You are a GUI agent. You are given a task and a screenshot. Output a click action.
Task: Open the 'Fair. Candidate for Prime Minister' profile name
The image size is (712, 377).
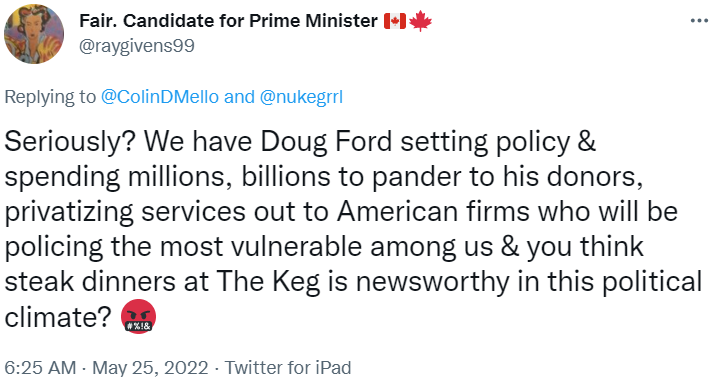point(228,21)
